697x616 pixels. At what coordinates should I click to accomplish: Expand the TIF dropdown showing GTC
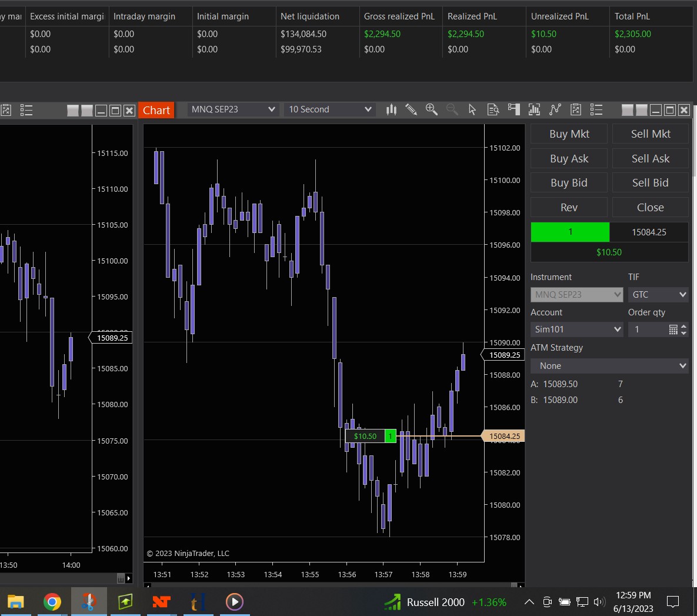(x=658, y=295)
